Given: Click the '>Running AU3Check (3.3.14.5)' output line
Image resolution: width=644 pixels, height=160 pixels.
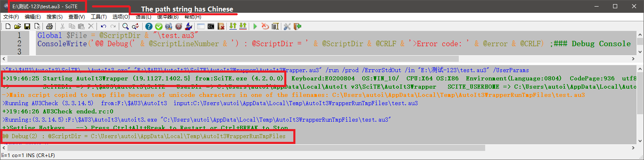Looking at the screenshot, I should (210, 103).
